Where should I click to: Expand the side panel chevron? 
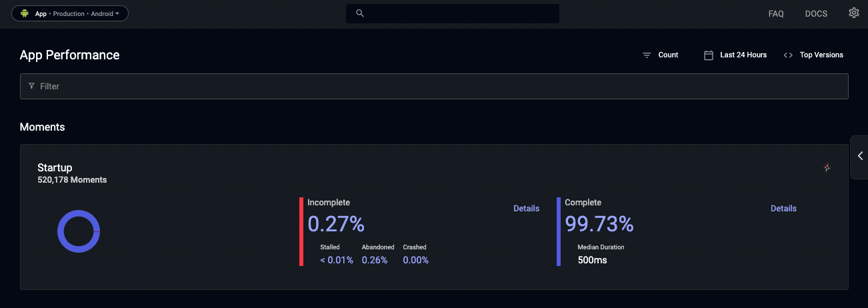(x=860, y=156)
